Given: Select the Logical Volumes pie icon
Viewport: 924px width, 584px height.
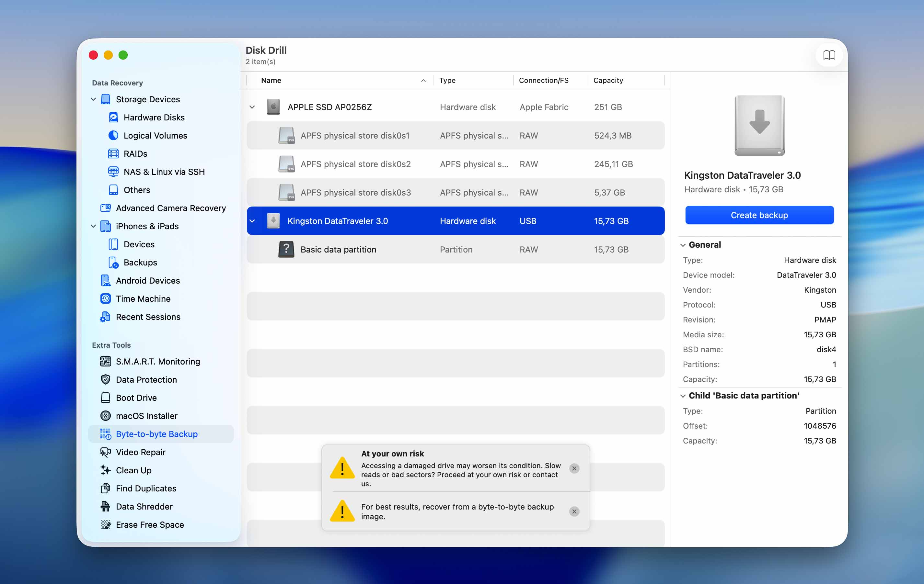Looking at the screenshot, I should click(113, 135).
